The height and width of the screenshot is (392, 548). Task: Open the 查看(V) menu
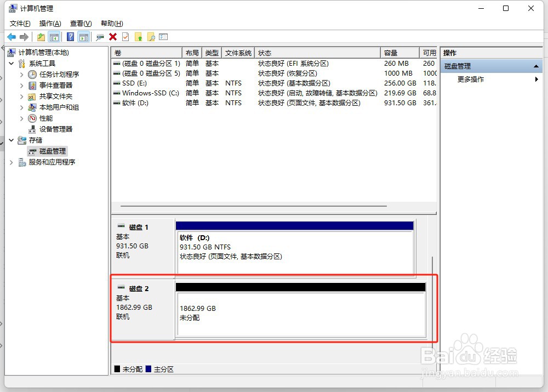(80, 23)
